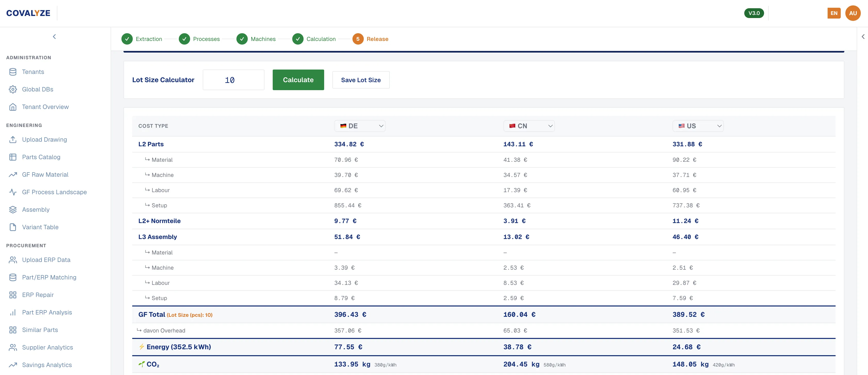This screenshot has width=868, height=375.
Task: Open Tenants in the sidebar
Action: coord(33,72)
